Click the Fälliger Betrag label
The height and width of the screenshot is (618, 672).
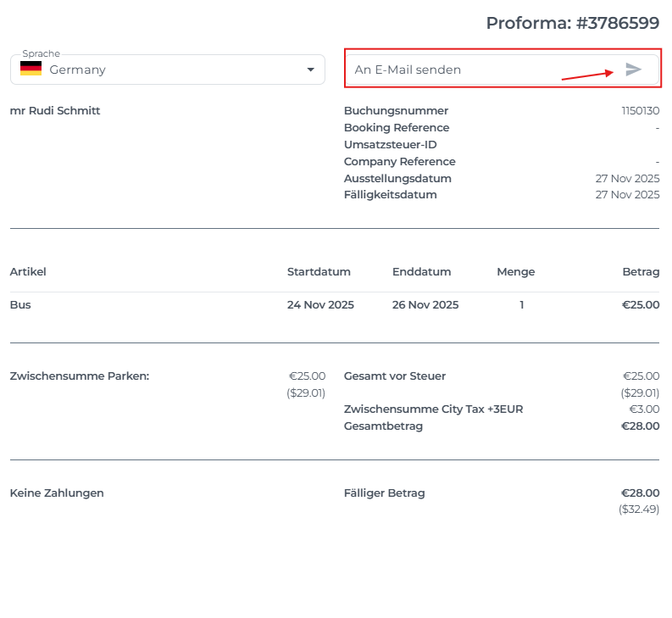(x=384, y=493)
